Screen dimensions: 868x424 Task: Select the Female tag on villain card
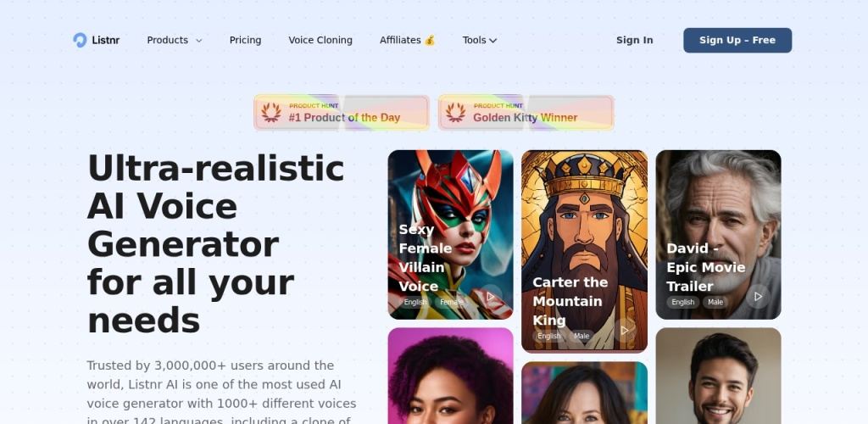452,302
